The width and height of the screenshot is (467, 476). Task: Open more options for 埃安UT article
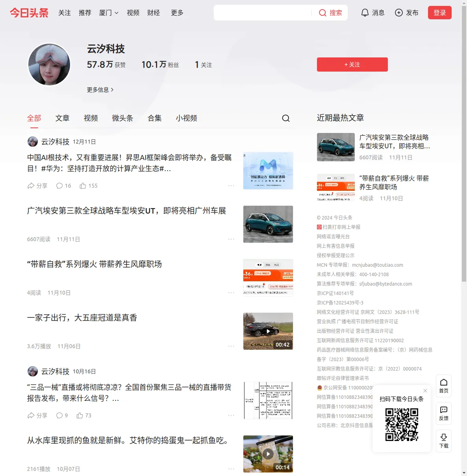231,239
